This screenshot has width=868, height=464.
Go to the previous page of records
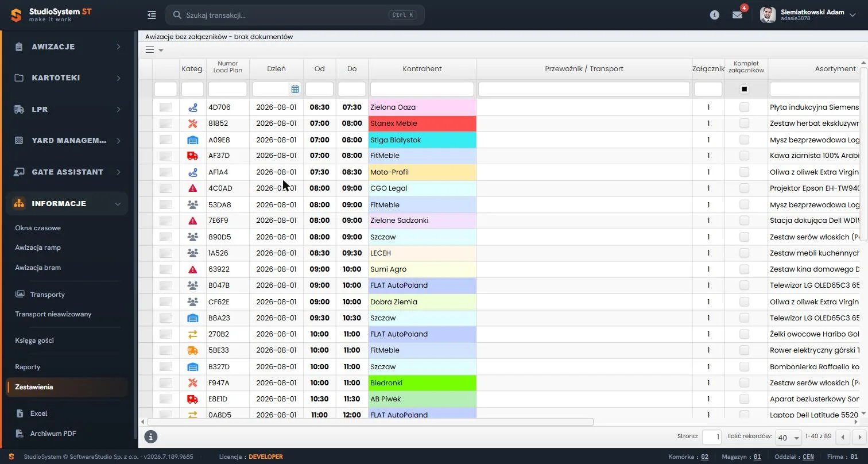(x=843, y=437)
